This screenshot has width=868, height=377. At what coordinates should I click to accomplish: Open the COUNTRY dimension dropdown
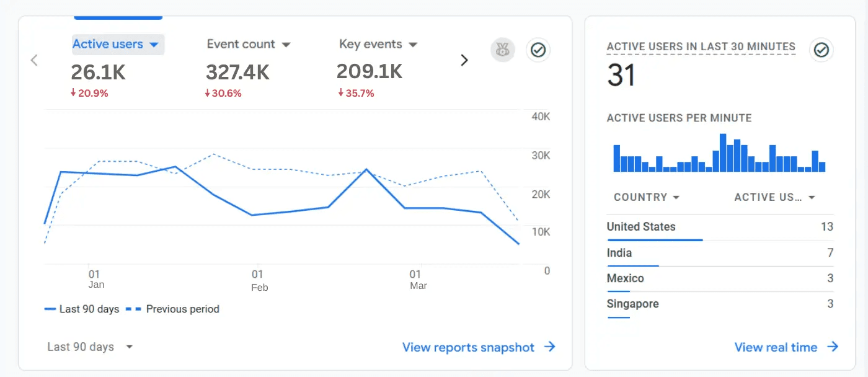[x=646, y=197]
